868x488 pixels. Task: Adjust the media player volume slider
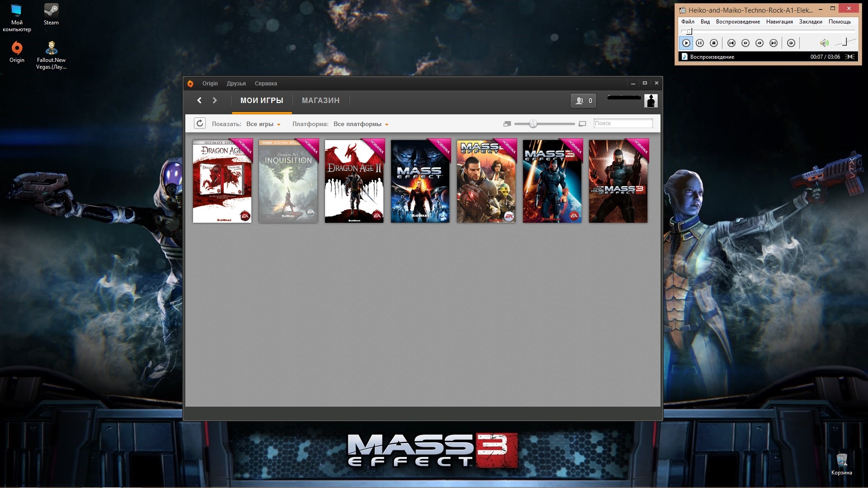click(x=845, y=42)
